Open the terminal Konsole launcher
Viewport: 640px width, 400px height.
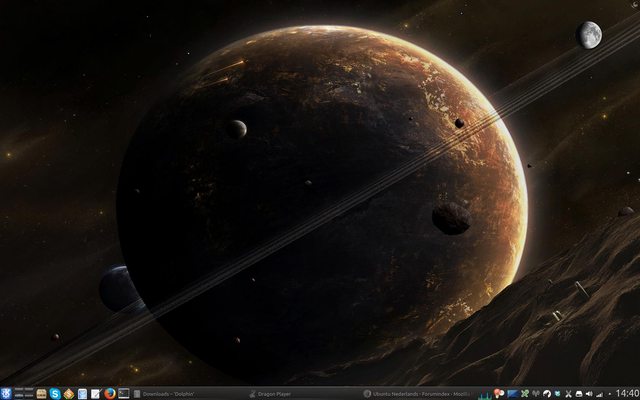tap(124, 393)
